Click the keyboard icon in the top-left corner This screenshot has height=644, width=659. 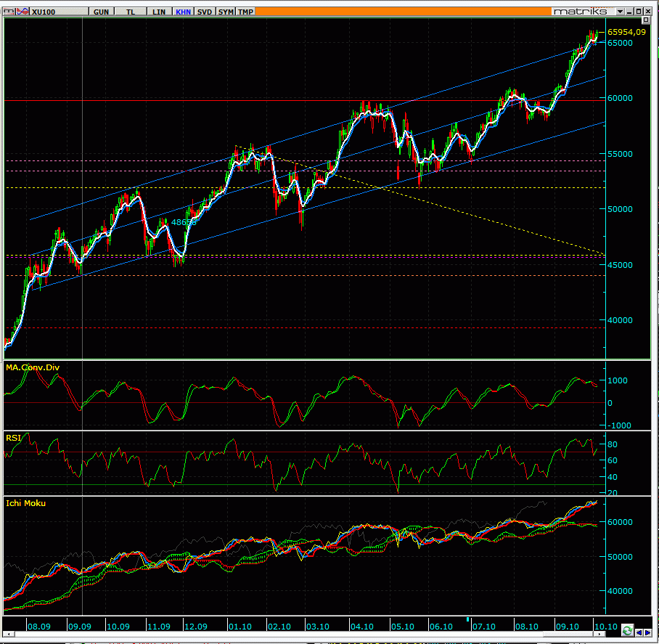pos(8,12)
